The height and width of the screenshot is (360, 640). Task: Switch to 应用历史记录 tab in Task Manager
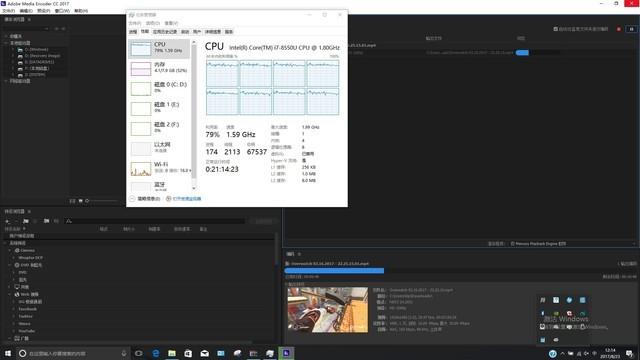tap(165, 31)
